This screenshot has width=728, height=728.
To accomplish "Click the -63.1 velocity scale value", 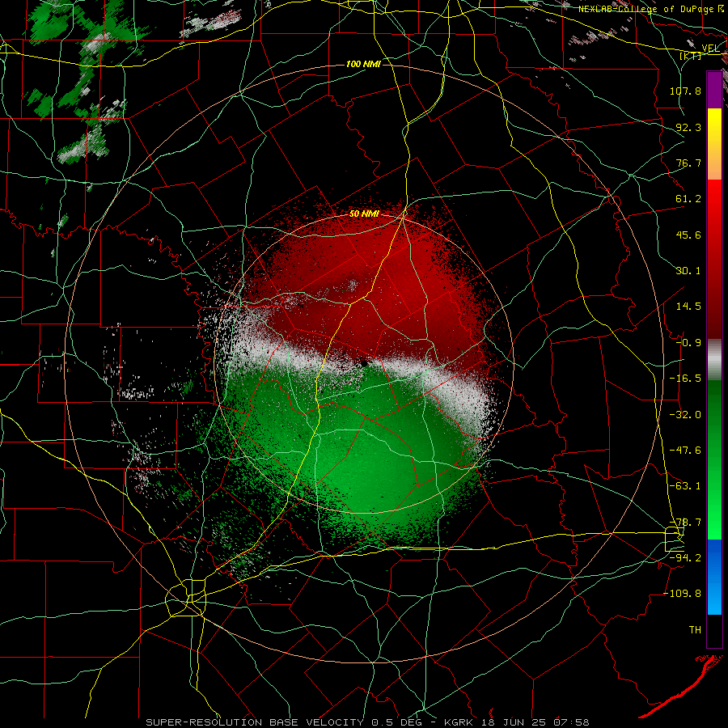I will click(685, 486).
